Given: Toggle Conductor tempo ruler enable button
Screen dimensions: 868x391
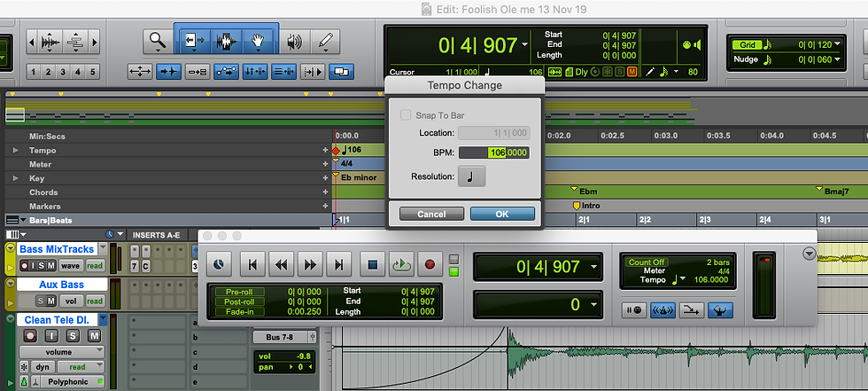Looking at the screenshot, I should coord(720,310).
